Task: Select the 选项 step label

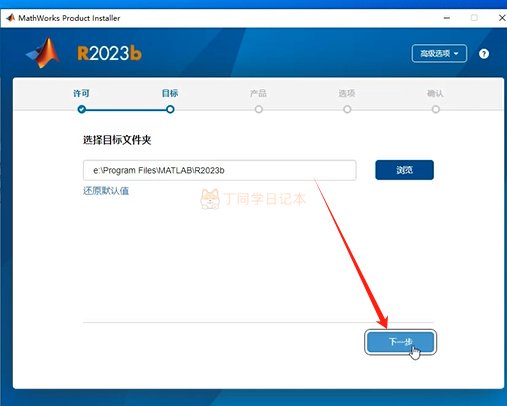Action: (x=347, y=93)
